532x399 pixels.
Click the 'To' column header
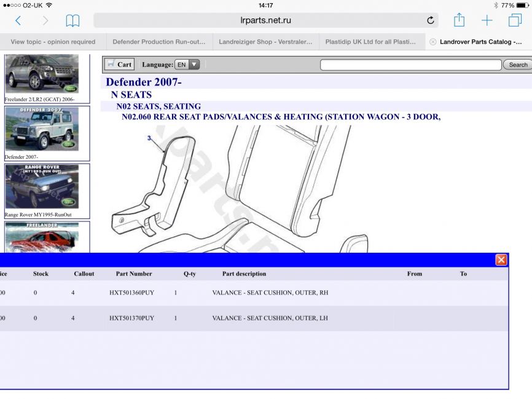coord(463,274)
